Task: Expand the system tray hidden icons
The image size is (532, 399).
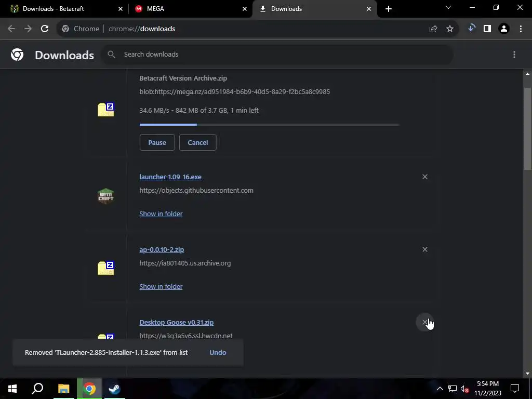Action: click(440, 389)
